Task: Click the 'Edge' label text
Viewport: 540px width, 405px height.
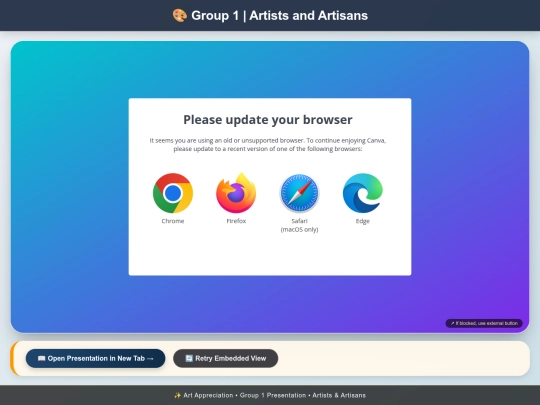Action: pos(363,221)
